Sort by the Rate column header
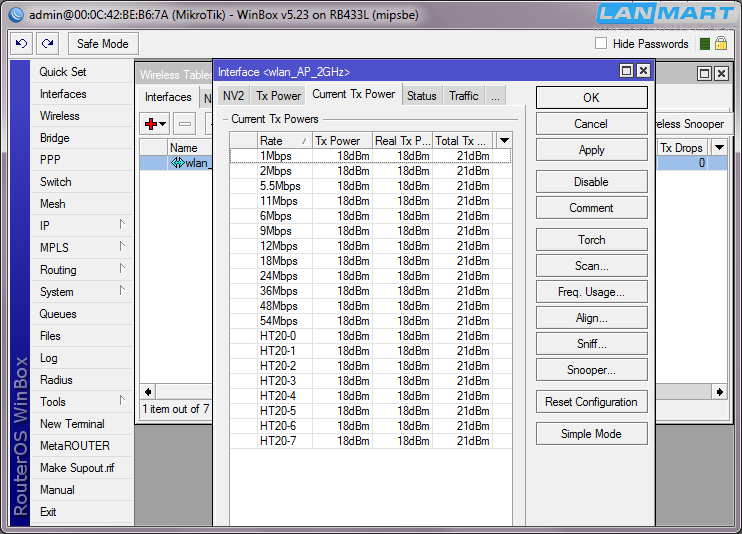The height and width of the screenshot is (534, 742). (x=285, y=141)
